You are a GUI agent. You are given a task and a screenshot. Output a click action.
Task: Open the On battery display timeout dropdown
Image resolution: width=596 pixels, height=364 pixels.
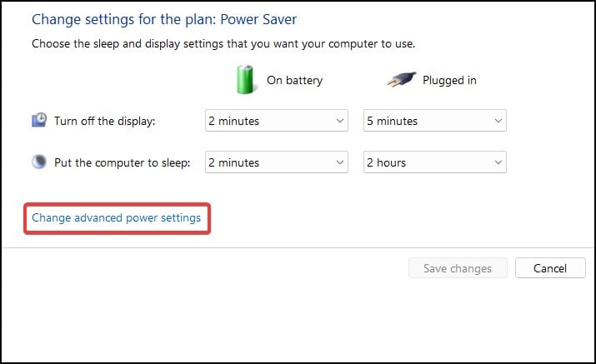277,121
